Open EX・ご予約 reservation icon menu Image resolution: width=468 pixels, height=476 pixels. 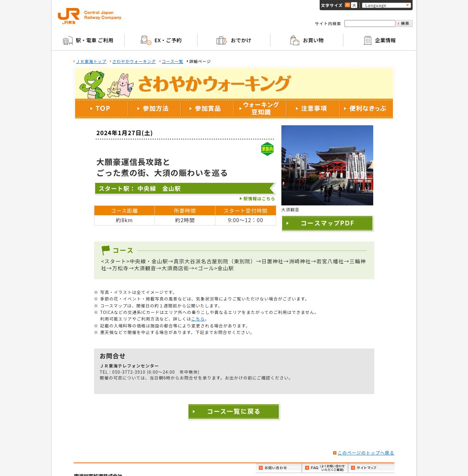[161, 40]
